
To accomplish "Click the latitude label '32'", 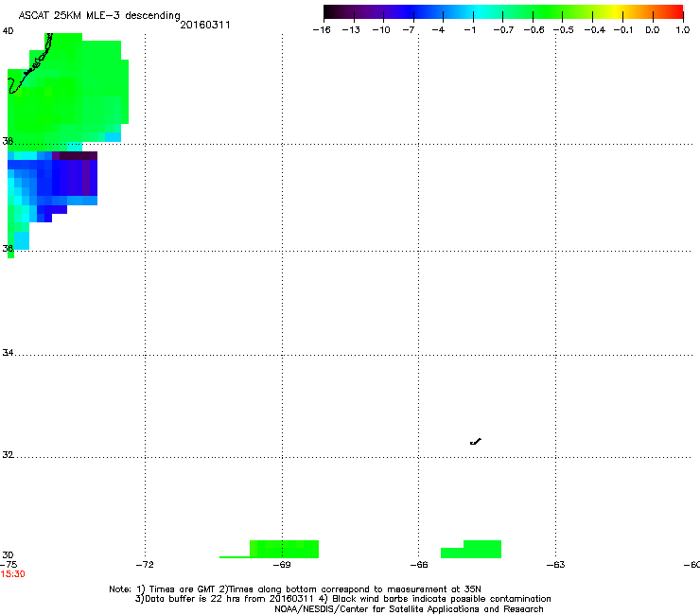I will point(8,455).
